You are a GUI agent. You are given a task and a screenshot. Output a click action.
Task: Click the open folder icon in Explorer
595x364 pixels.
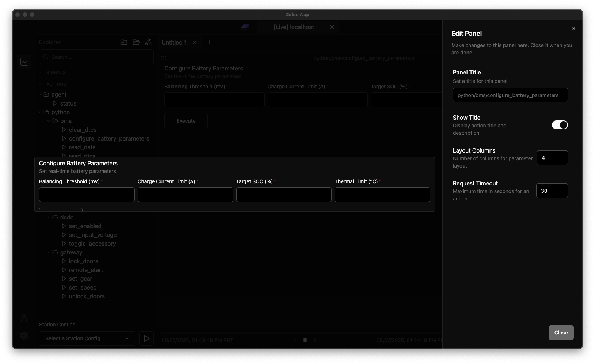(136, 42)
